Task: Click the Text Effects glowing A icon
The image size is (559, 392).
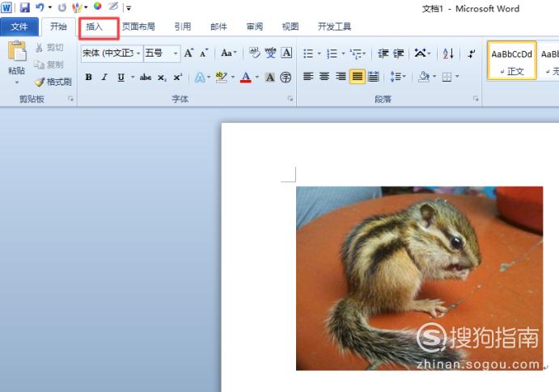Action: coord(200,78)
